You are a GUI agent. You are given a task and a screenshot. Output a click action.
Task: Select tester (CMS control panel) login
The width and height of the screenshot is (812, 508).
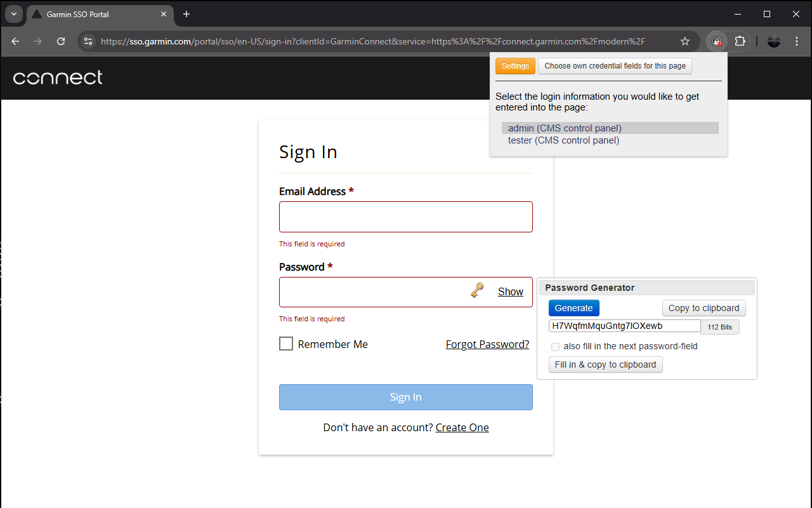click(610, 140)
